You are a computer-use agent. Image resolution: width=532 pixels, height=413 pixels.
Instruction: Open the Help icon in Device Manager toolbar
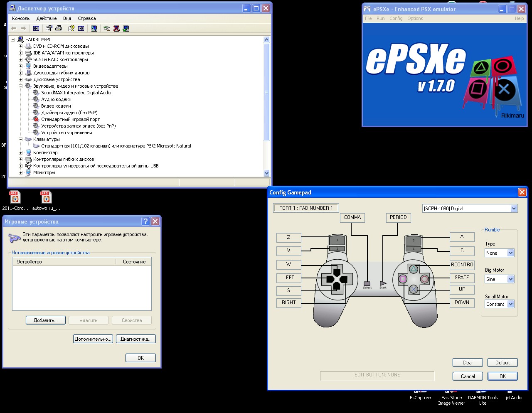tap(71, 28)
